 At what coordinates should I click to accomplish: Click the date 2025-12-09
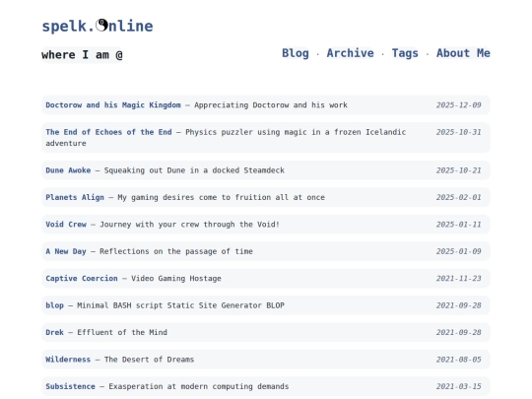pyautogui.click(x=459, y=105)
